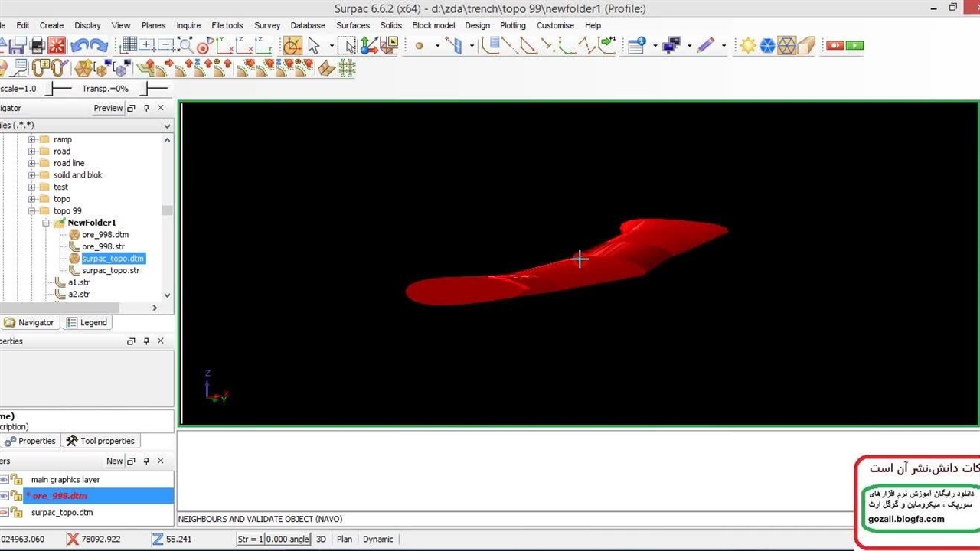
Task: Click the New layer button
Action: pyautogui.click(x=114, y=461)
